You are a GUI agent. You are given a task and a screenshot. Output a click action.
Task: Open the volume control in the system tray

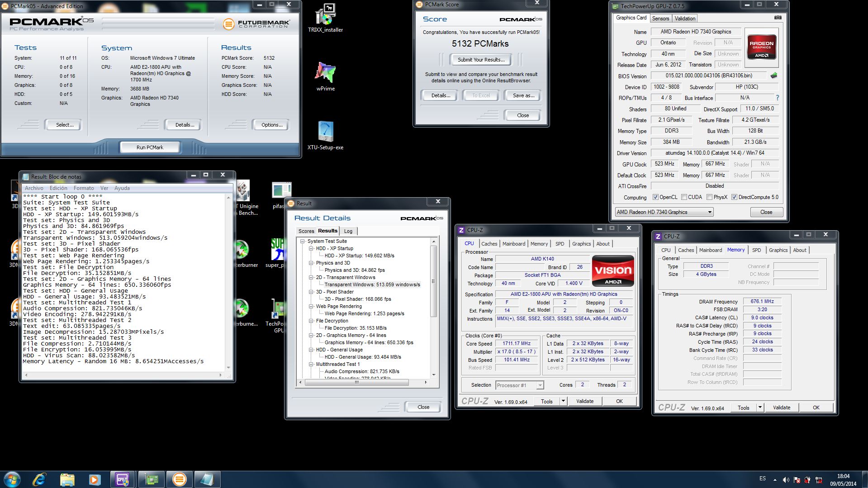[x=786, y=479]
